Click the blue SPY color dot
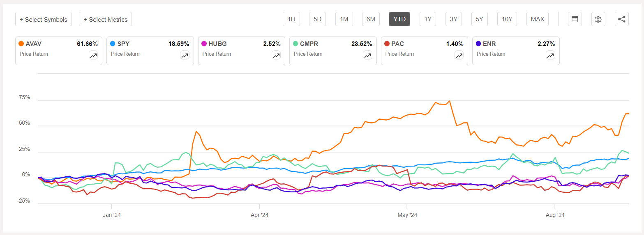The height and width of the screenshot is (235, 644). [113, 43]
